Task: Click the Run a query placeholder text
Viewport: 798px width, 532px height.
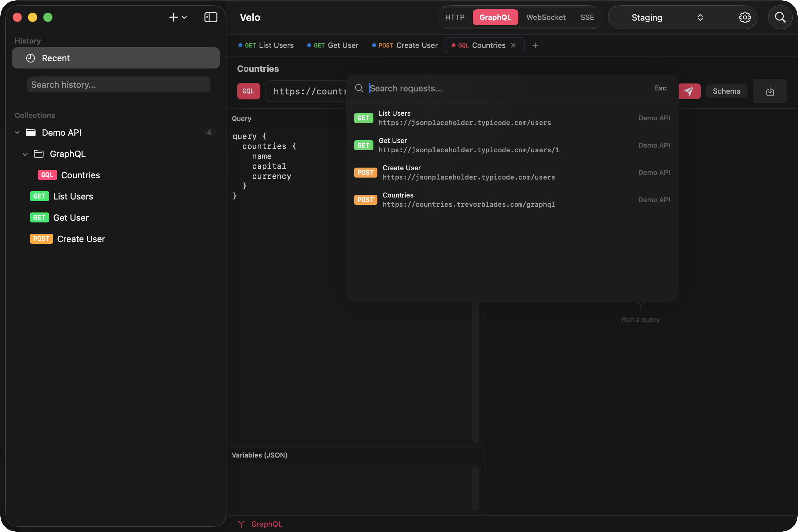Action: click(641, 319)
